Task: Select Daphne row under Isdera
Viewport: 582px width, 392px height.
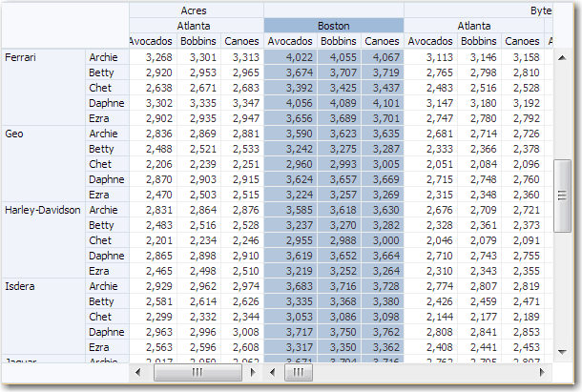Action: click(x=107, y=332)
